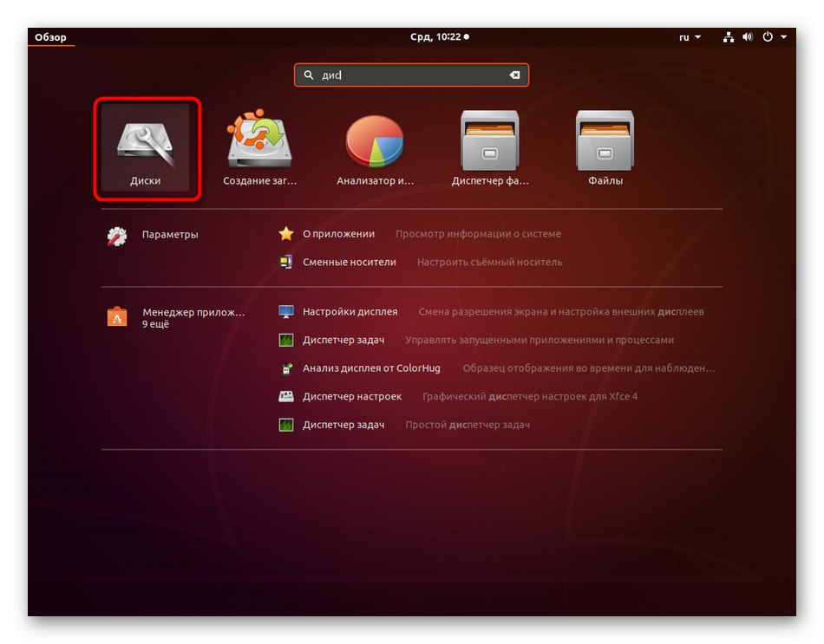Click description 'Настроить съёмный носитель'
The height and width of the screenshot is (644, 824).
[x=490, y=262]
